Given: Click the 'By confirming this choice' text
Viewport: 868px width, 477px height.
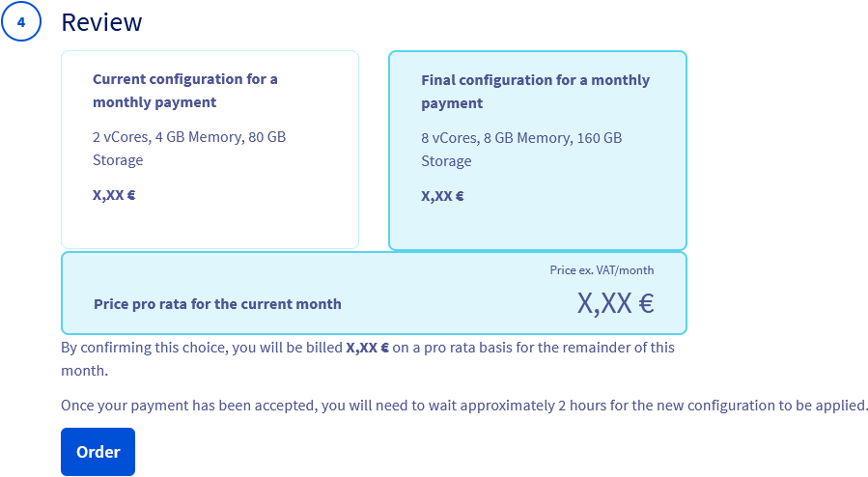Looking at the screenshot, I should (x=145, y=348).
